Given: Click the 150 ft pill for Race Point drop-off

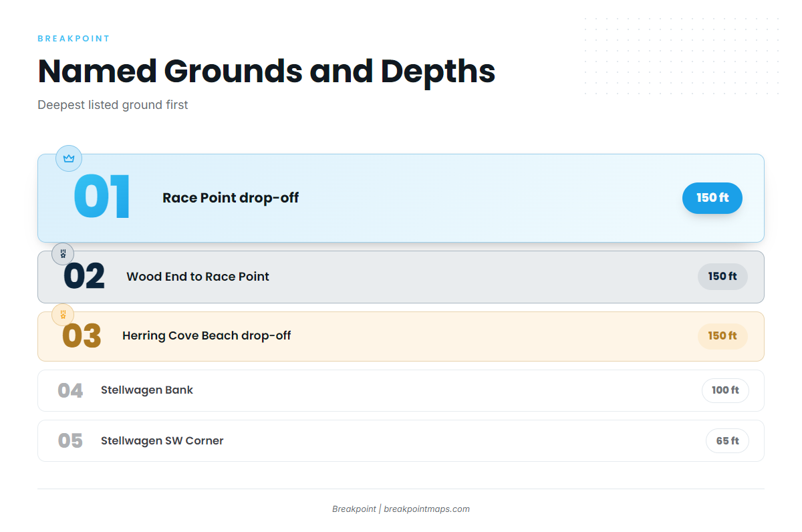Looking at the screenshot, I should click(712, 198).
